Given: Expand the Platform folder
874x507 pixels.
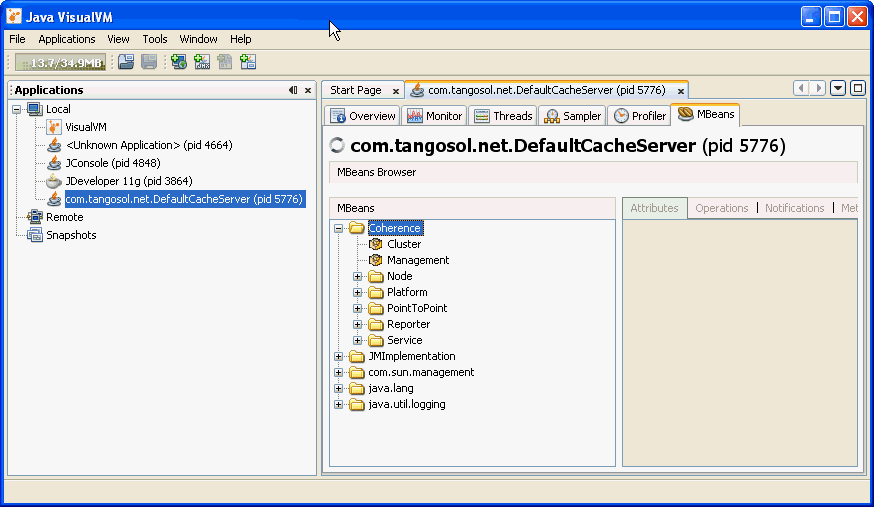Looking at the screenshot, I should click(x=357, y=292).
